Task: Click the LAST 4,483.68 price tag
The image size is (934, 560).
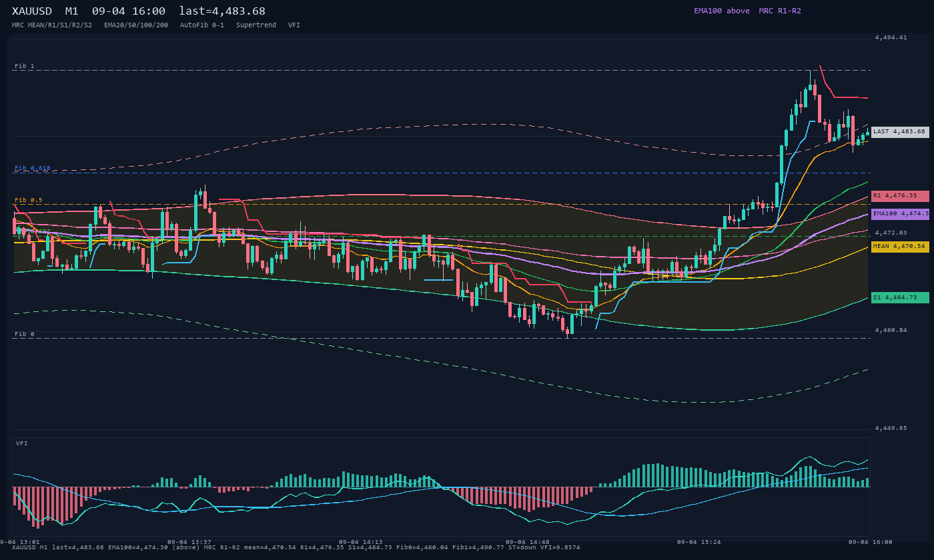Action: [899, 132]
